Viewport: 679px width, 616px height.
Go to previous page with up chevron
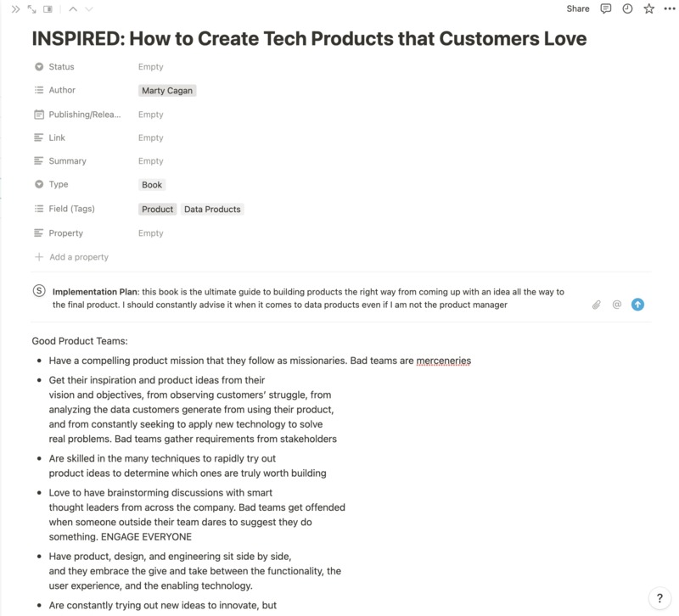[73, 9]
